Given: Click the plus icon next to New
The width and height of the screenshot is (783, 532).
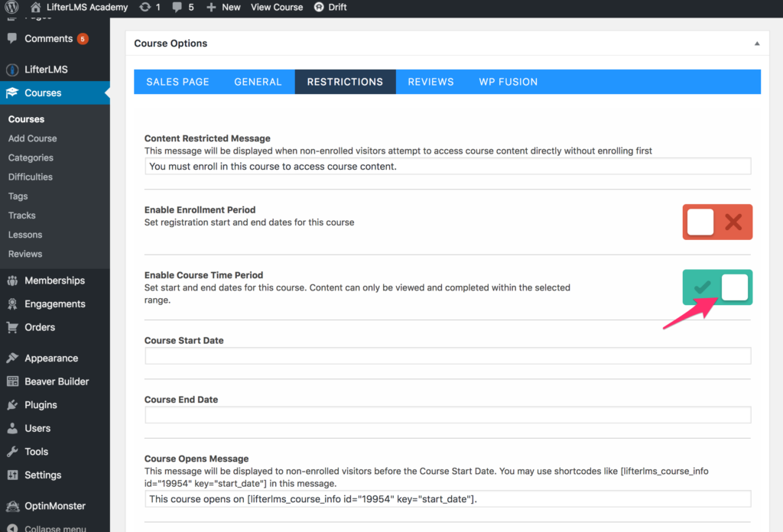Looking at the screenshot, I should tap(211, 7).
